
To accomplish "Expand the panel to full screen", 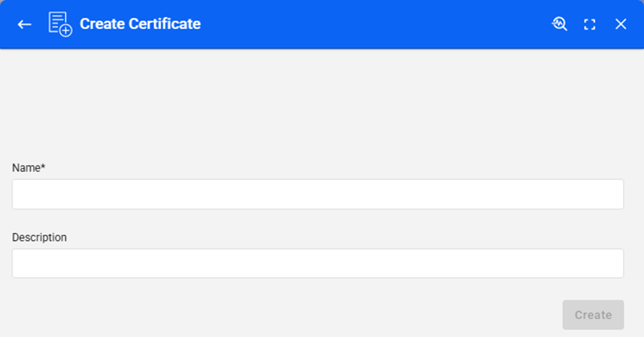I will [590, 25].
